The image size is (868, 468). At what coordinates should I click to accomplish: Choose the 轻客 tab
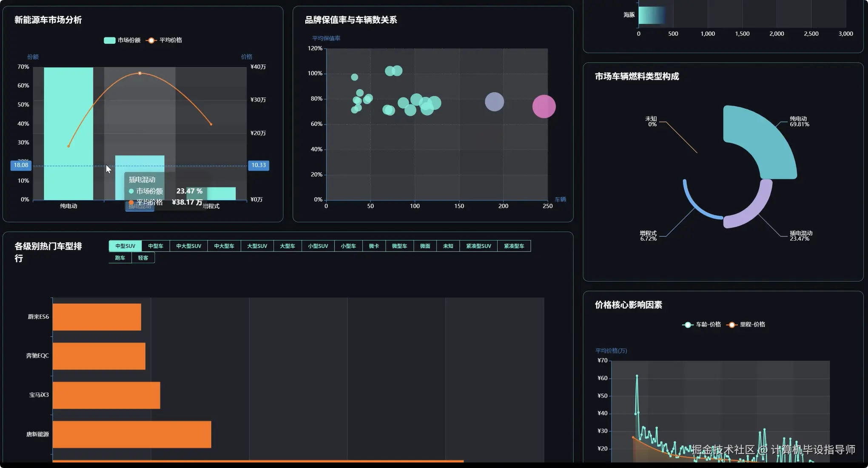pyautogui.click(x=143, y=258)
